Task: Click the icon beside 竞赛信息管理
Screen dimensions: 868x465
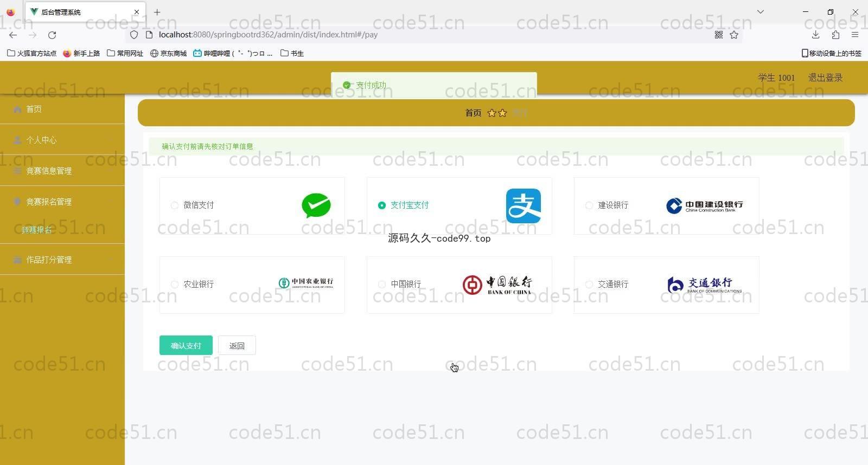Action: coord(17,171)
